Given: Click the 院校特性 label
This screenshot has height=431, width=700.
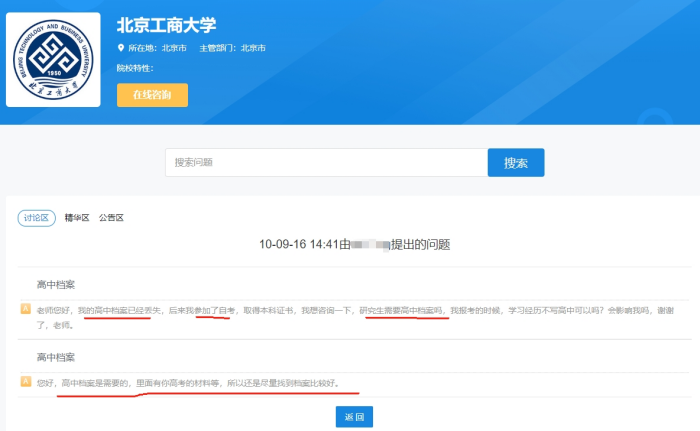Looking at the screenshot, I should pyautogui.click(x=135, y=68).
